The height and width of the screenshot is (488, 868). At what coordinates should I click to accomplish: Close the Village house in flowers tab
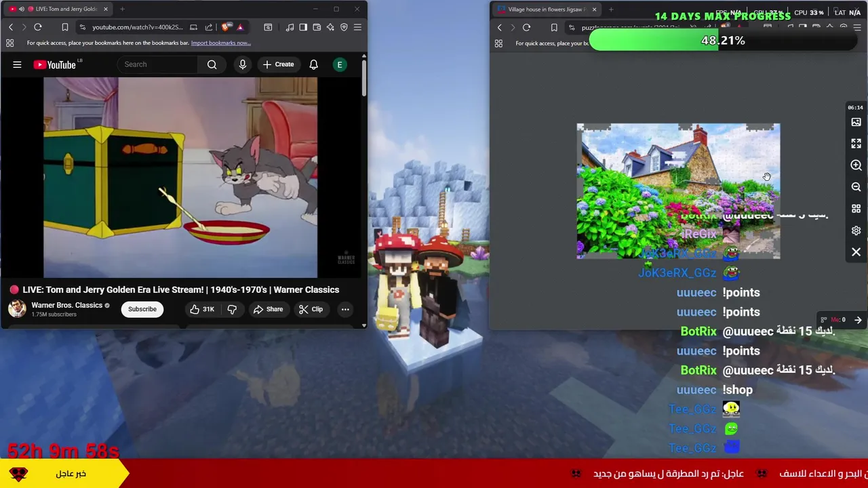pos(594,9)
